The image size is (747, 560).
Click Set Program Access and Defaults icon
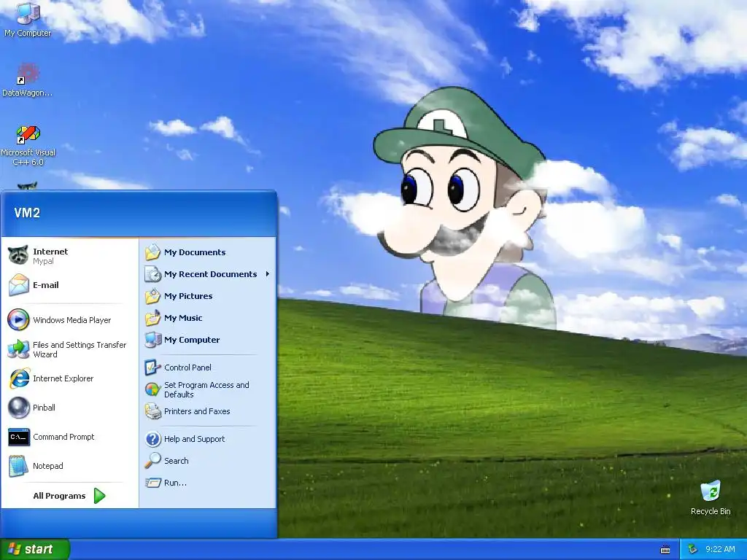[x=152, y=389]
